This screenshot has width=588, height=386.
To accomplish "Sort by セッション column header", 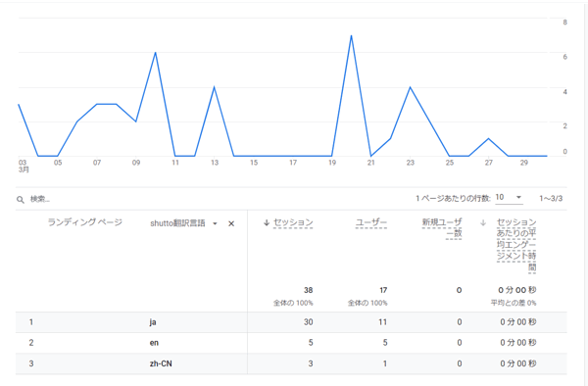I will coord(293,222).
